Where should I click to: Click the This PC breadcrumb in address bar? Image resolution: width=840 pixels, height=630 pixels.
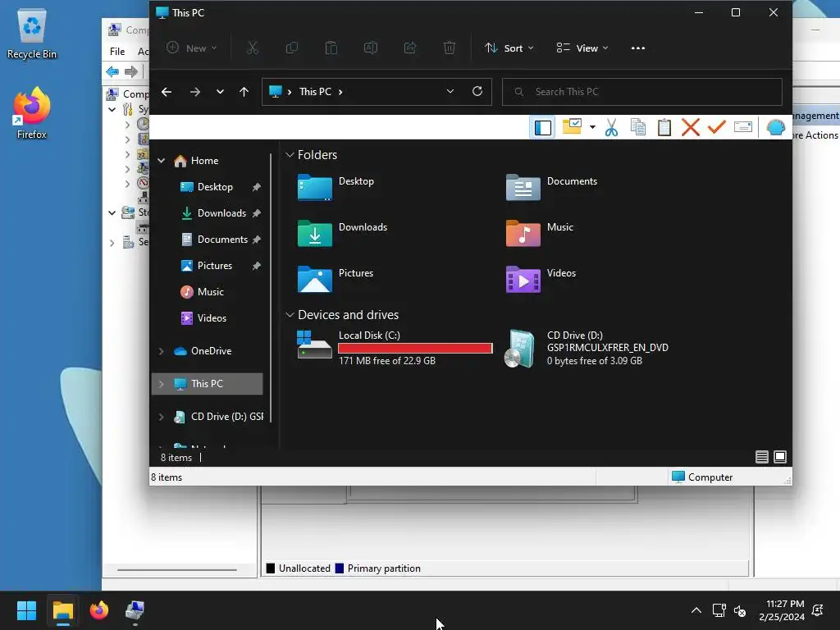315,92
